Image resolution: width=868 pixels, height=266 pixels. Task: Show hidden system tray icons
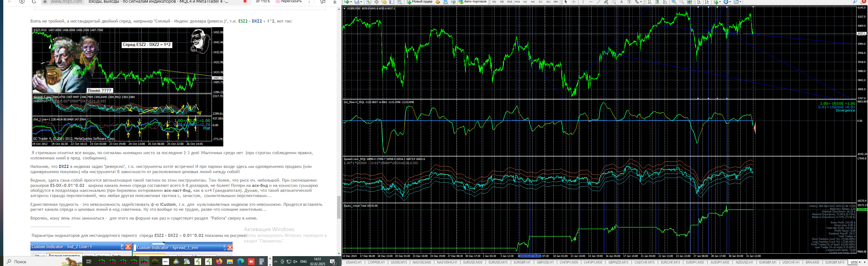(x=276, y=262)
